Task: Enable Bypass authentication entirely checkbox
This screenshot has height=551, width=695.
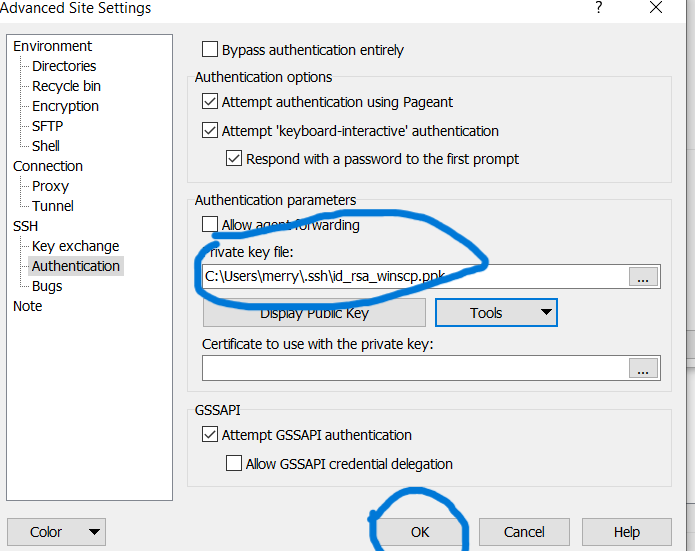Action: pos(210,50)
